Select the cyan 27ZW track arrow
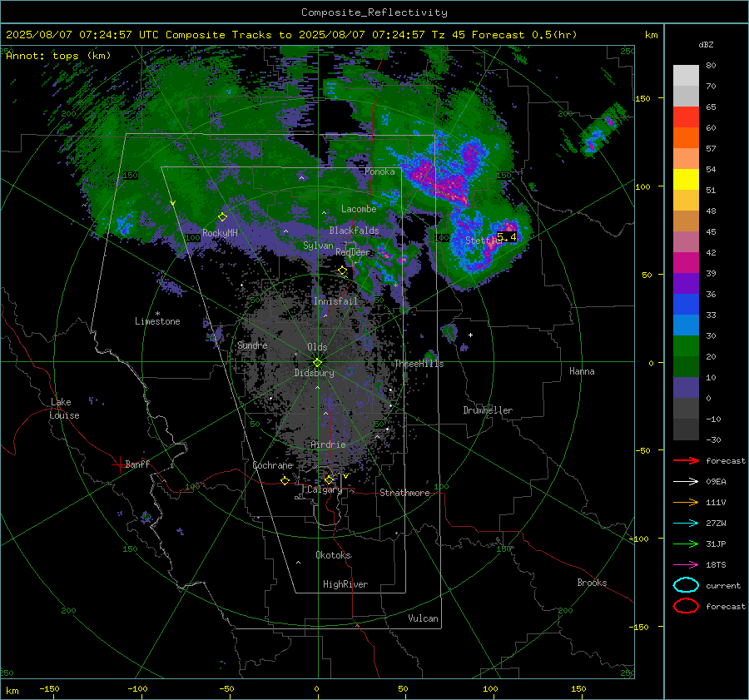This screenshot has height=700, width=749. click(686, 524)
